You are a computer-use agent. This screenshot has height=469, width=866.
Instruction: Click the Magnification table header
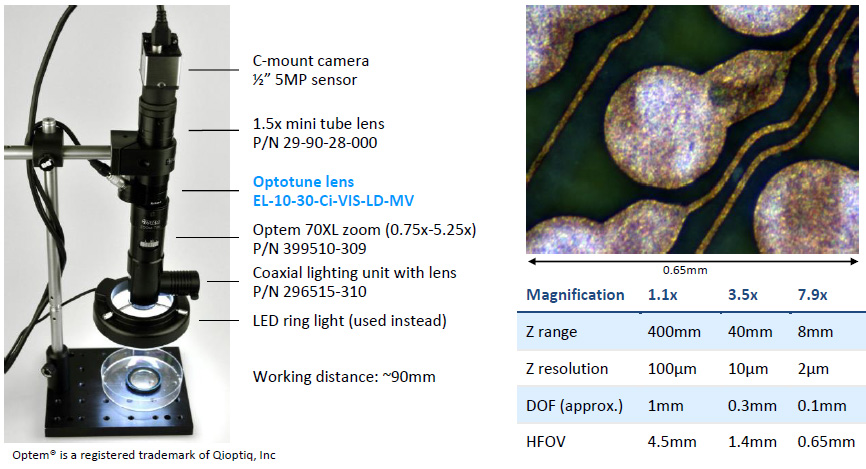pos(575,295)
